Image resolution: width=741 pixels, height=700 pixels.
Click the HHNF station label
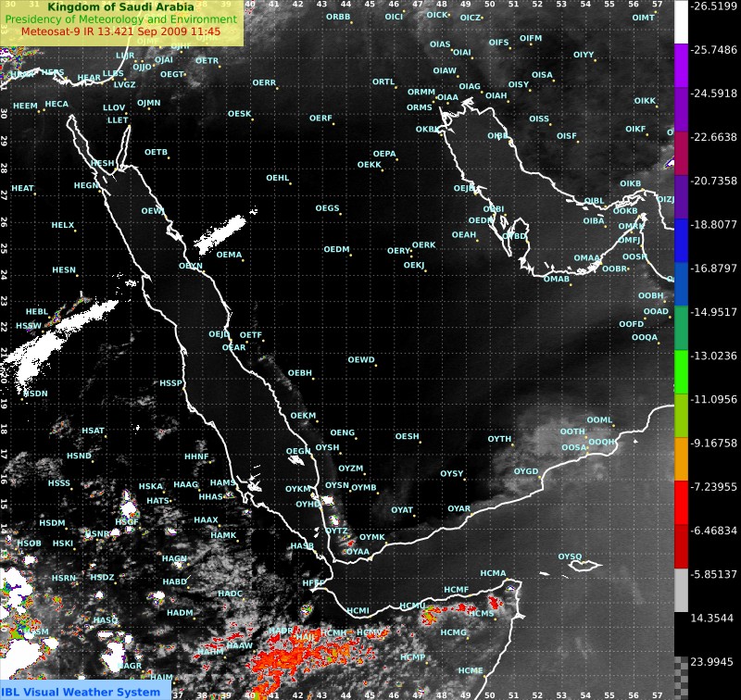196,456
